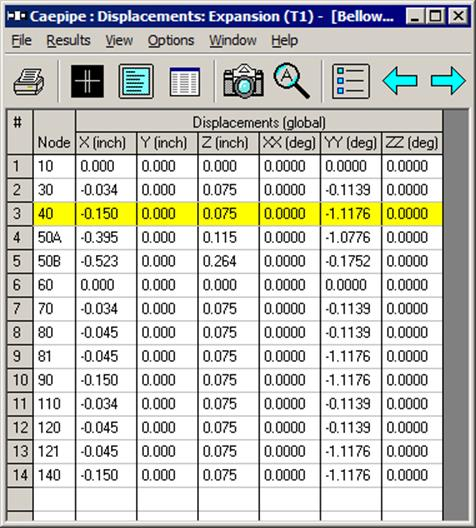Click the Print icon in toolbar

click(x=29, y=81)
